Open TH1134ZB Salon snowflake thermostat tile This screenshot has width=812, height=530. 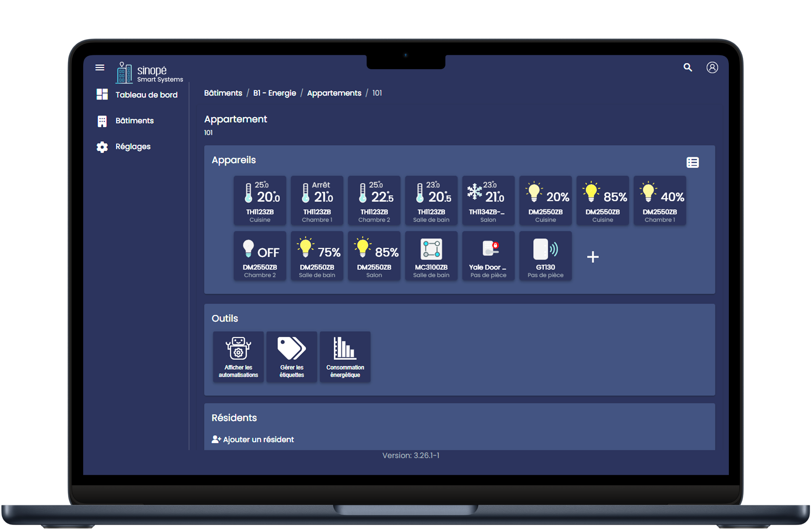pos(488,200)
